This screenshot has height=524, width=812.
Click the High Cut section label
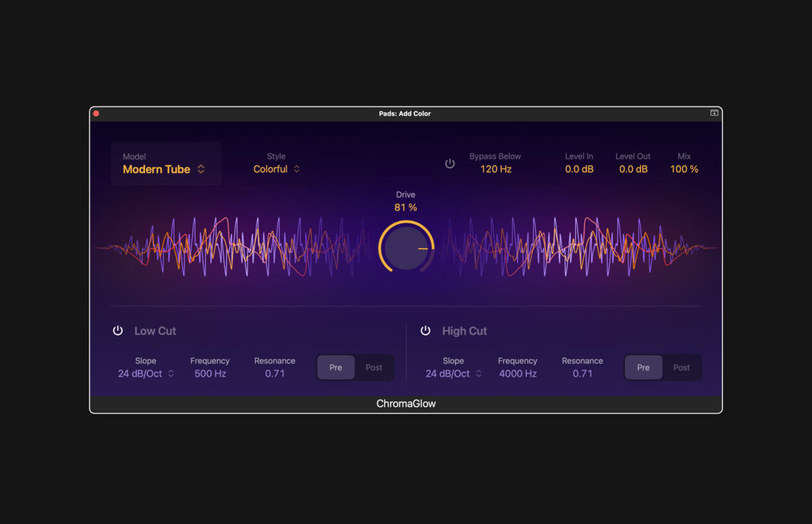464,331
